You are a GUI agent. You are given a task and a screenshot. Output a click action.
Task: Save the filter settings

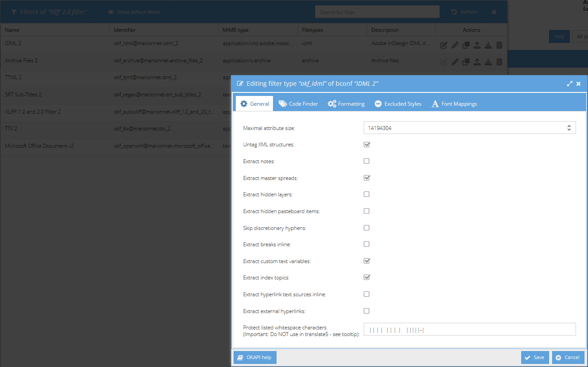tap(534, 357)
